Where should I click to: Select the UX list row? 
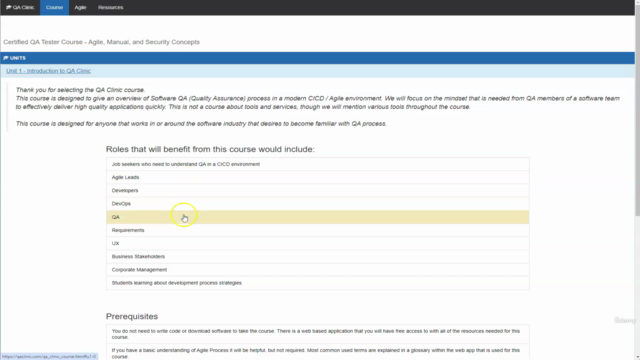318,243
